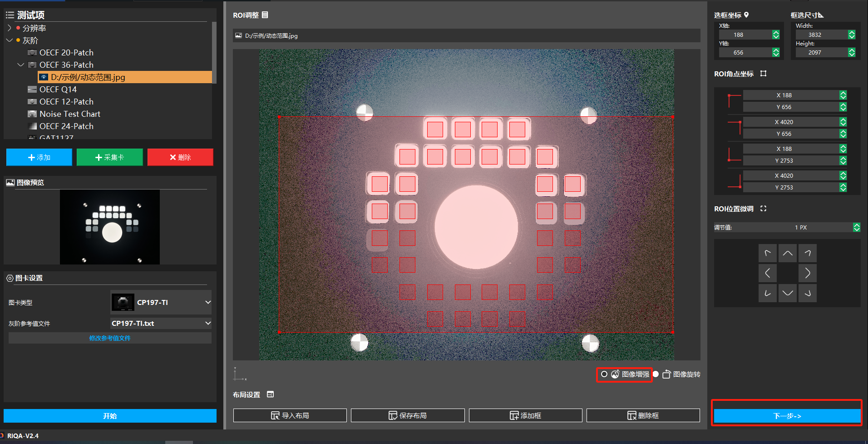Enable the image enhancement radio option
The height and width of the screenshot is (444, 868).
coord(604,374)
